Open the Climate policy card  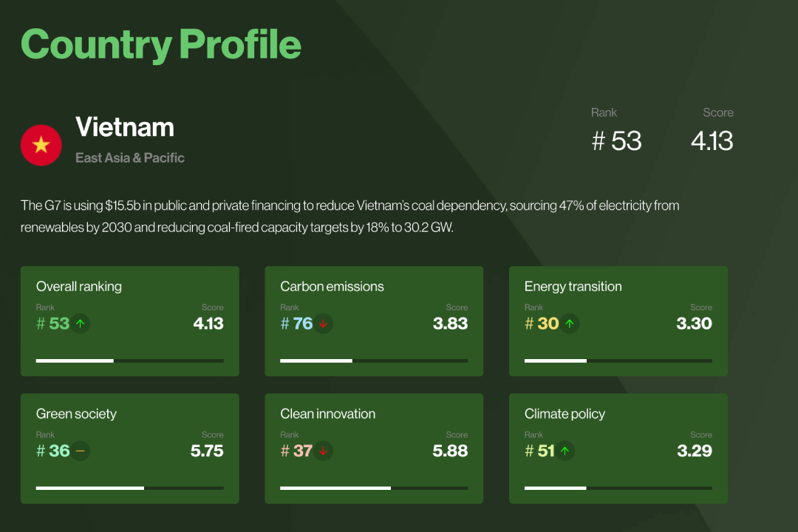[x=618, y=449]
